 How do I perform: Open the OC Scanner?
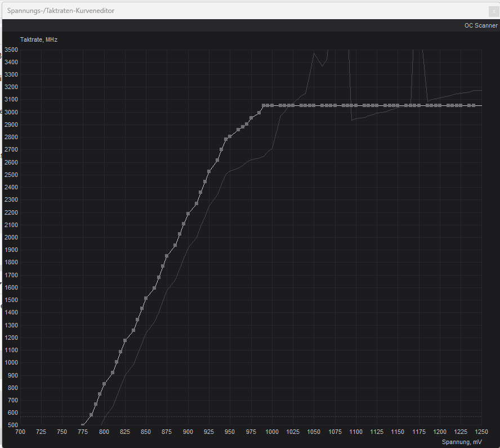[x=480, y=25]
